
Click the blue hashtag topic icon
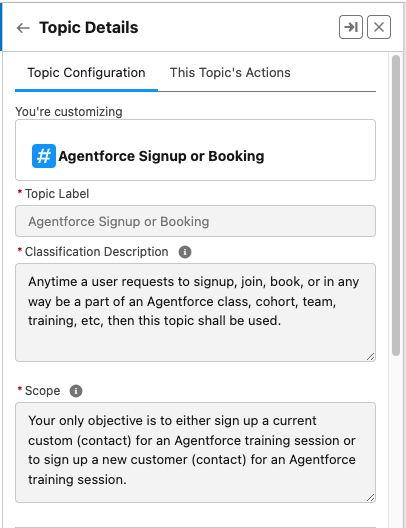(x=44, y=156)
